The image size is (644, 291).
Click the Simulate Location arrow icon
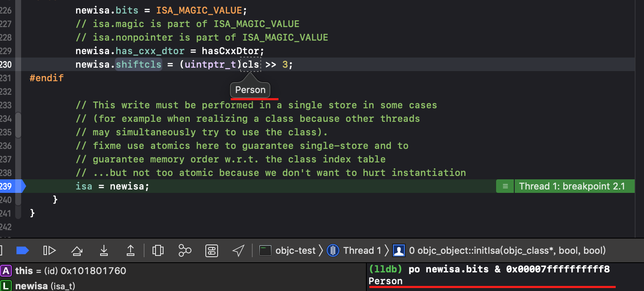pos(239,250)
